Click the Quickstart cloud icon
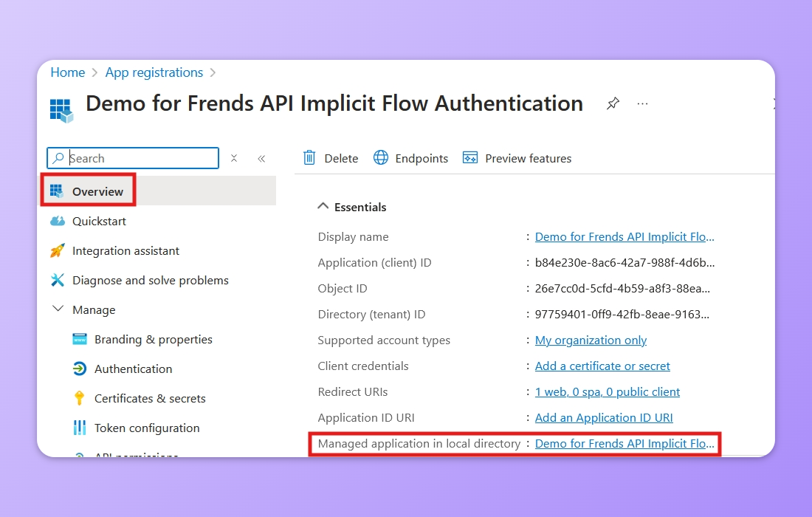The height and width of the screenshot is (517, 812). (58, 221)
